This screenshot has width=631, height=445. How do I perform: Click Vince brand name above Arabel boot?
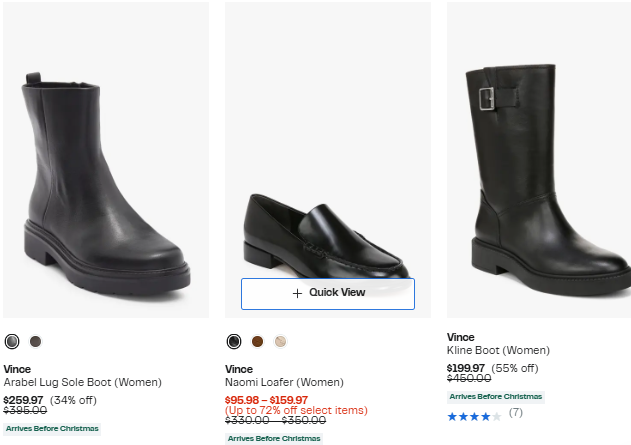pyautogui.click(x=17, y=369)
